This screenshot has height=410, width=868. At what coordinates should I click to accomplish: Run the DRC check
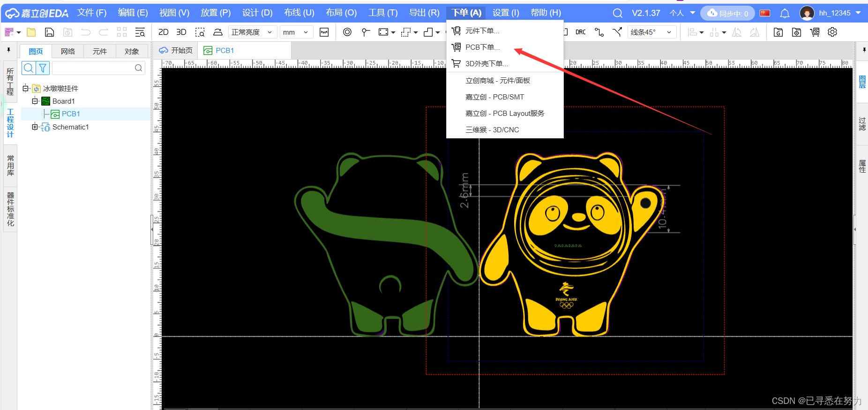coord(581,32)
